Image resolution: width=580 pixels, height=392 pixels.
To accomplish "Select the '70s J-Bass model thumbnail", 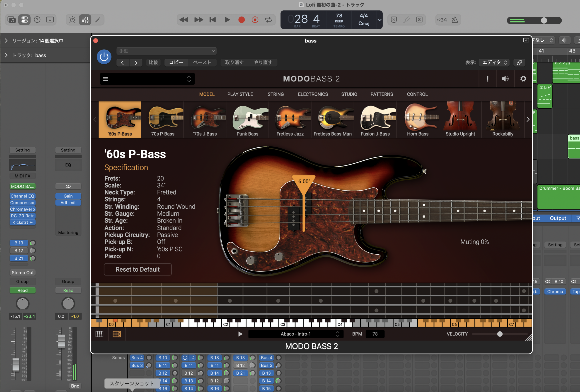I will coord(205,119).
